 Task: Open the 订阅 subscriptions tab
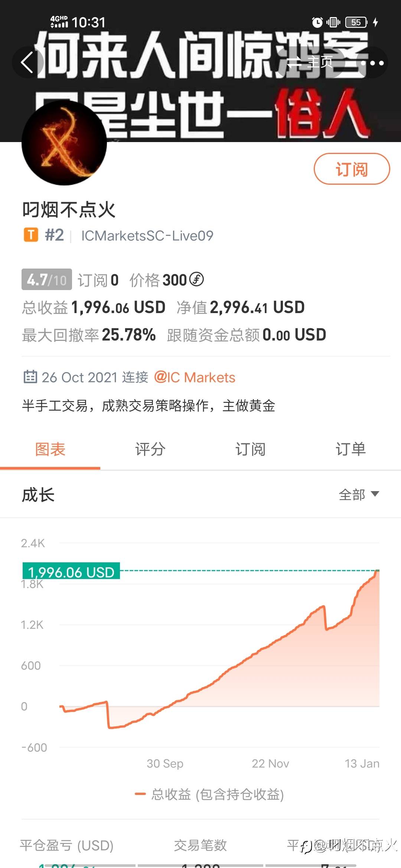tap(251, 450)
